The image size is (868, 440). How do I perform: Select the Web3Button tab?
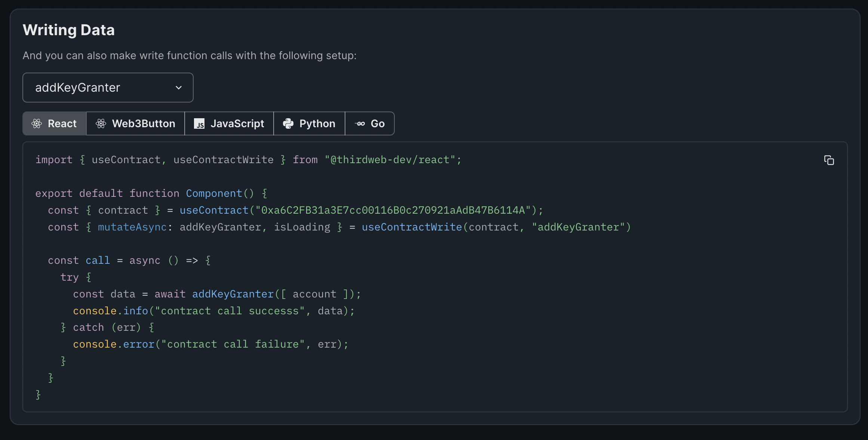point(135,123)
